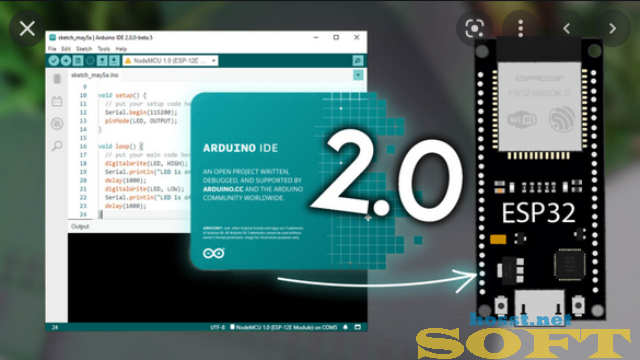Click the New sketch file icon

coord(78,61)
